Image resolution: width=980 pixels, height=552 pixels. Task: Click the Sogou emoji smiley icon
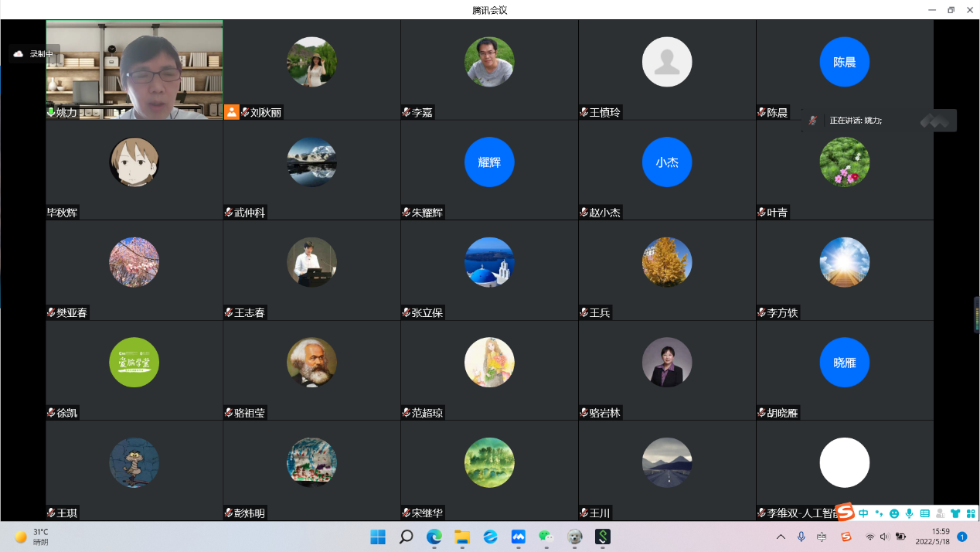894,513
